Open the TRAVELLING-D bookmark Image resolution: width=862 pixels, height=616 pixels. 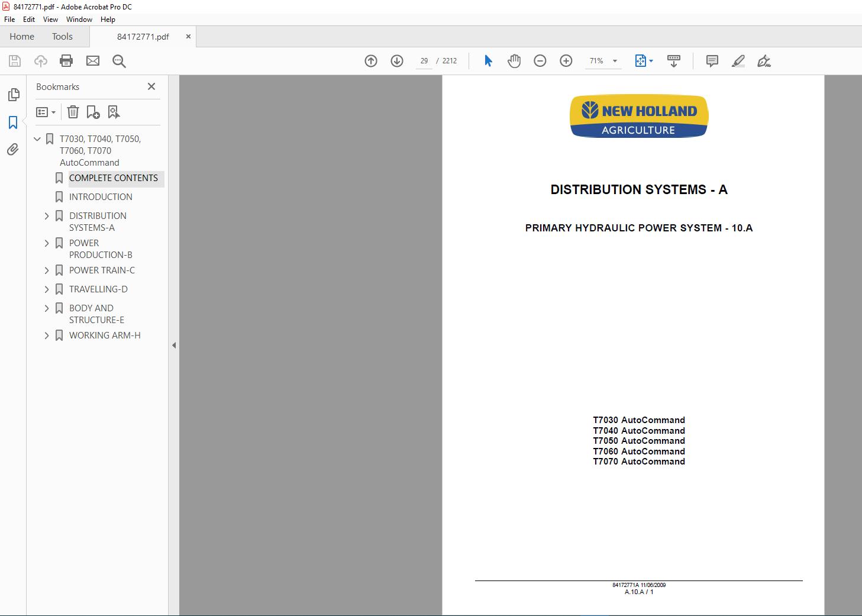98,289
